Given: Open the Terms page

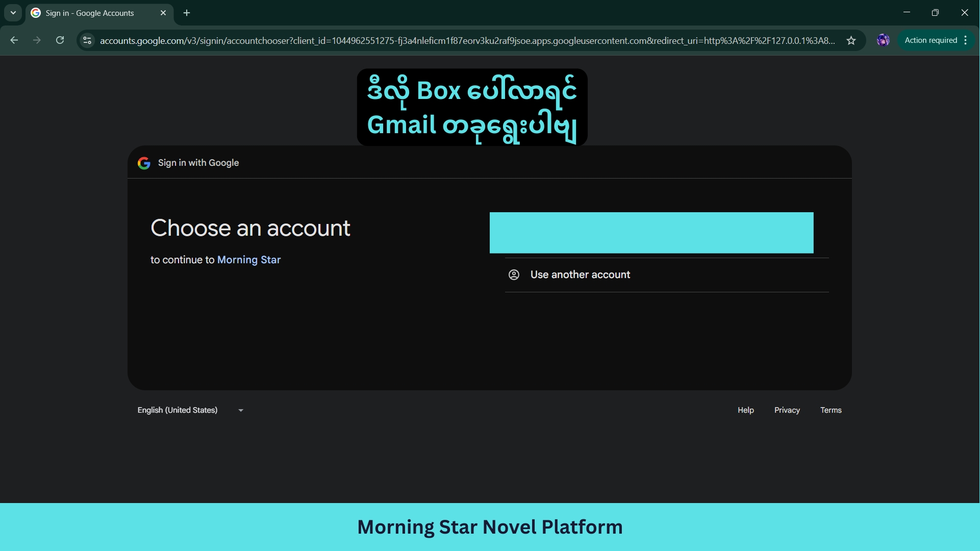Looking at the screenshot, I should pyautogui.click(x=831, y=410).
